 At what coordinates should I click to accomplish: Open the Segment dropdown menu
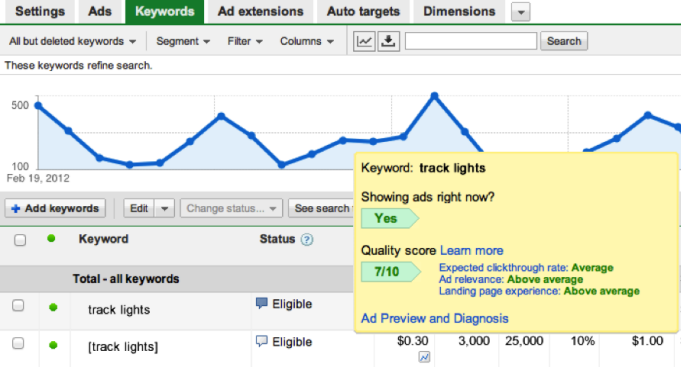coord(183,41)
